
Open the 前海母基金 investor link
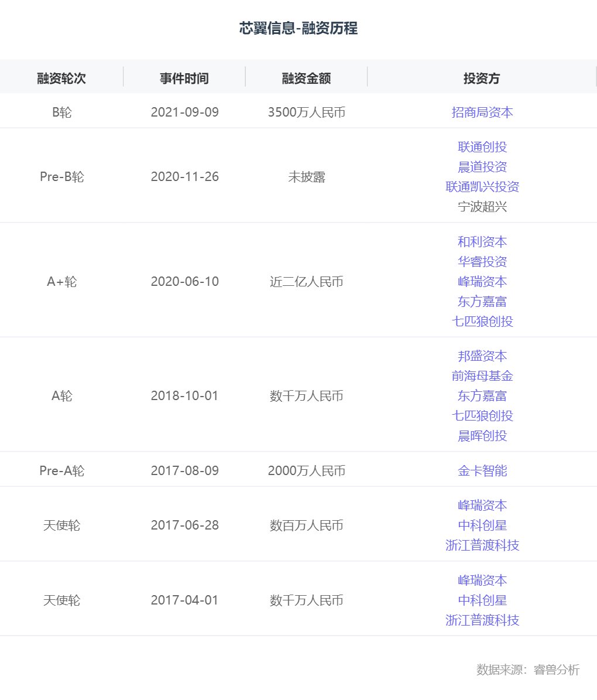(x=482, y=376)
